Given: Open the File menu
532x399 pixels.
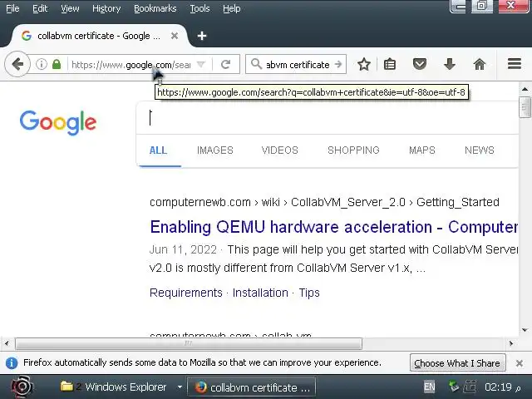Looking at the screenshot, I should click(x=12, y=8).
